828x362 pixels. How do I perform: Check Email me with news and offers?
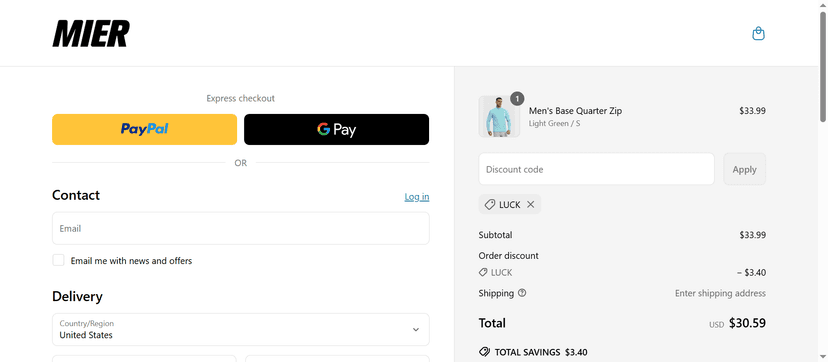[x=59, y=260]
